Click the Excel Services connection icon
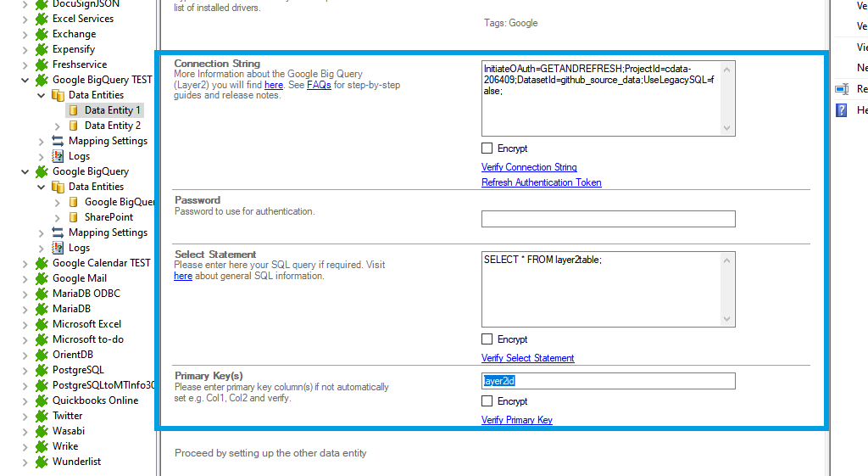The width and height of the screenshot is (868, 476). pyautogui.click(x=42, y=19)
